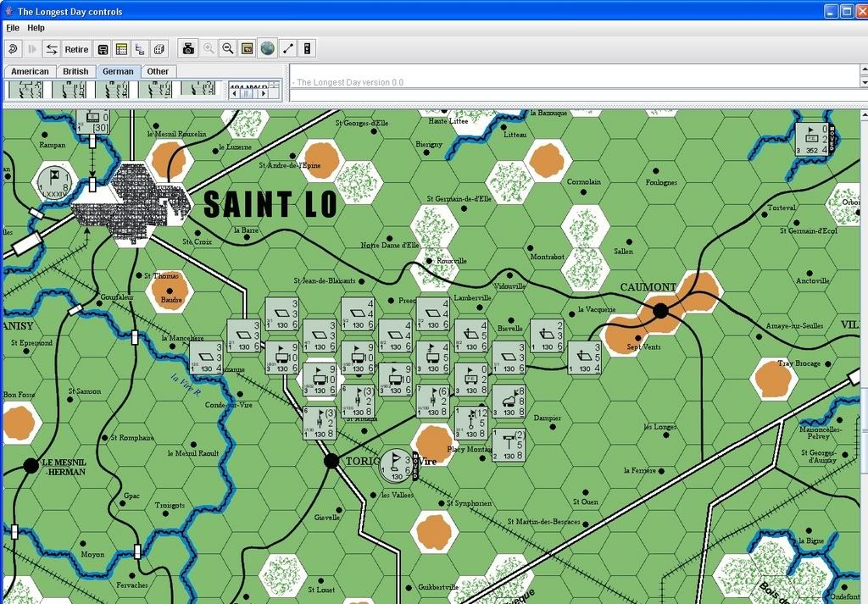Select the 352 unit counter with MOVED tag

813,139
